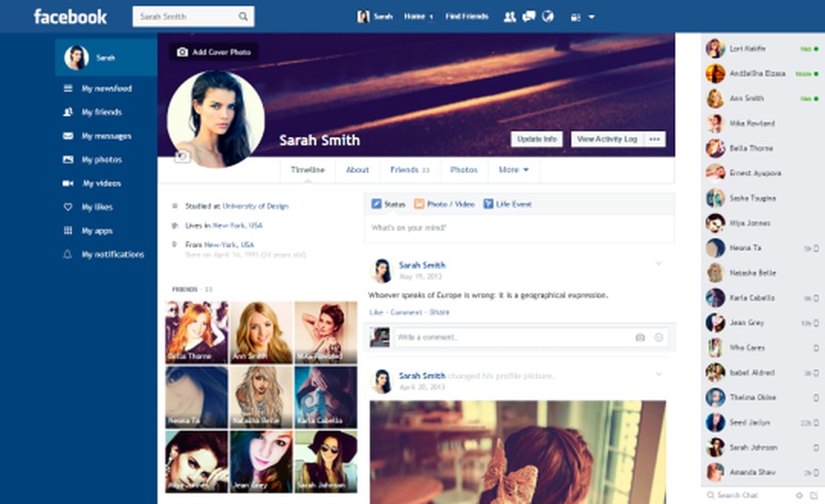Click the Sarah Smith search box
This screenshot has height=504, width=825.
(193, 16)
